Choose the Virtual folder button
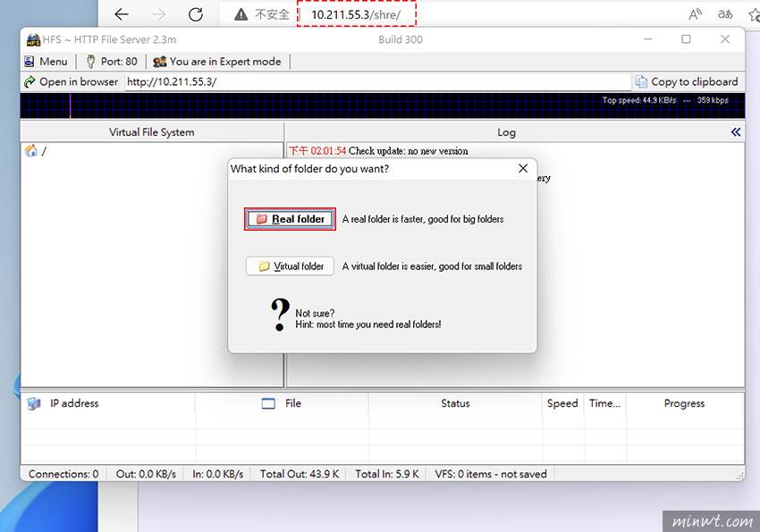The height and width of the screenshot is (532, 760). pos(290,266)
